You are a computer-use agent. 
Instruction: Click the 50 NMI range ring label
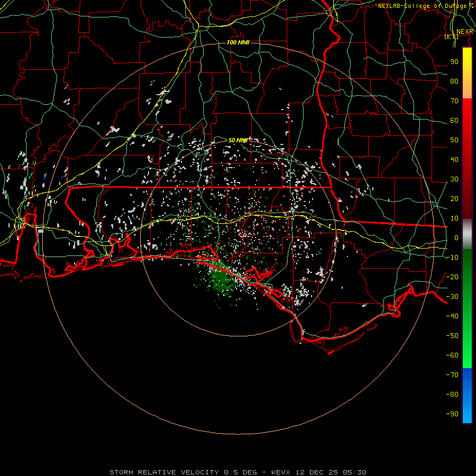point(238,140)
